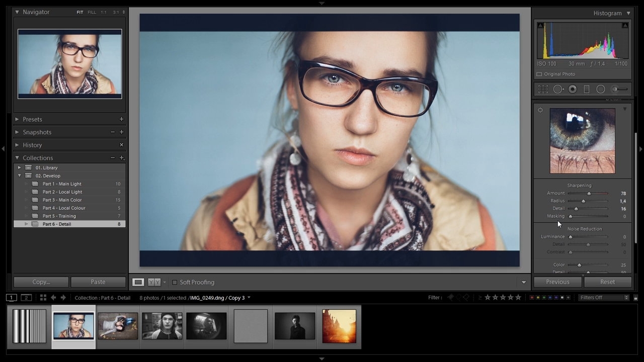Collapse the Collections panel
Image resolution: width=644 pixels, height=362 pixels.
click(x=17, y=158)
